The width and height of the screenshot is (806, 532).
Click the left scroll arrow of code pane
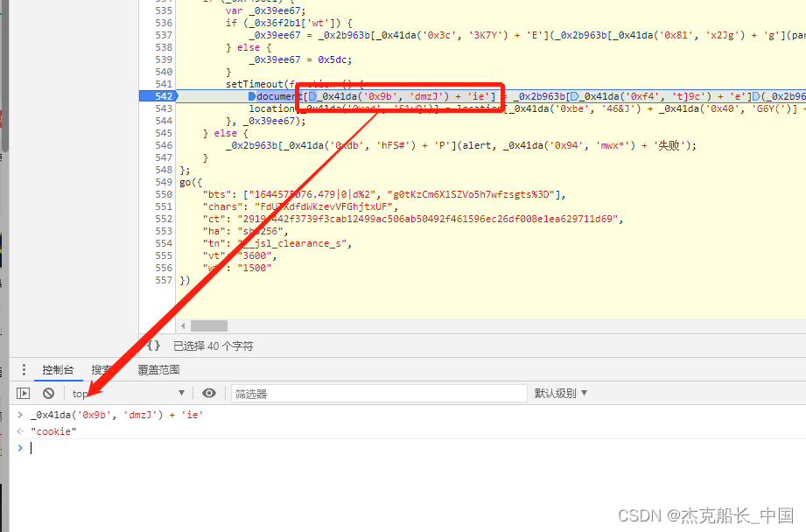184,325
